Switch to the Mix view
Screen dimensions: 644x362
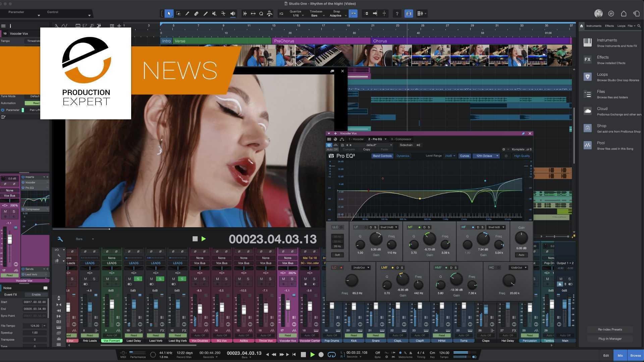pos(620,356)
